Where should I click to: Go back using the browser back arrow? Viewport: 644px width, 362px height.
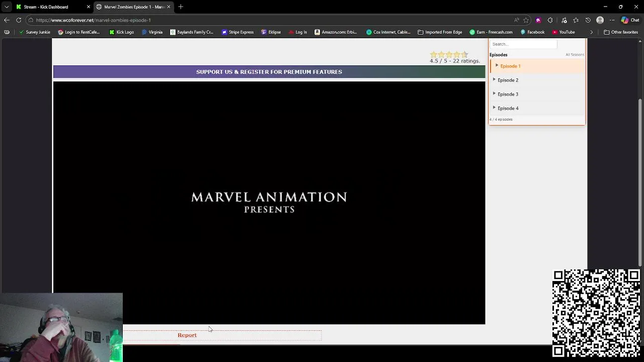click(x=7, y=20)
